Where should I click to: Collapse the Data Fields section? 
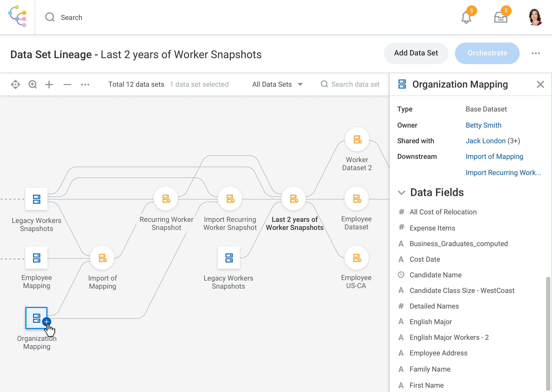coord(401,193)
